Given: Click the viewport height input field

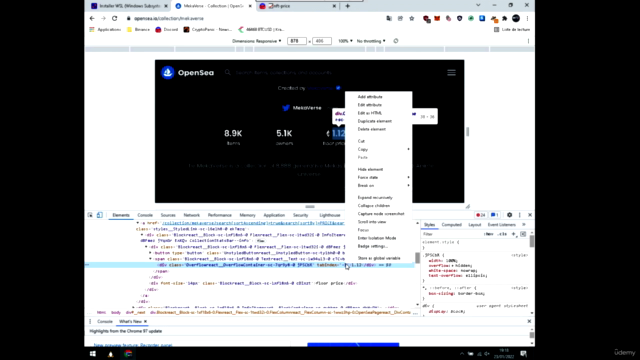Looking at the screenshot, I should pyautogui.click(x=321, y=41).
